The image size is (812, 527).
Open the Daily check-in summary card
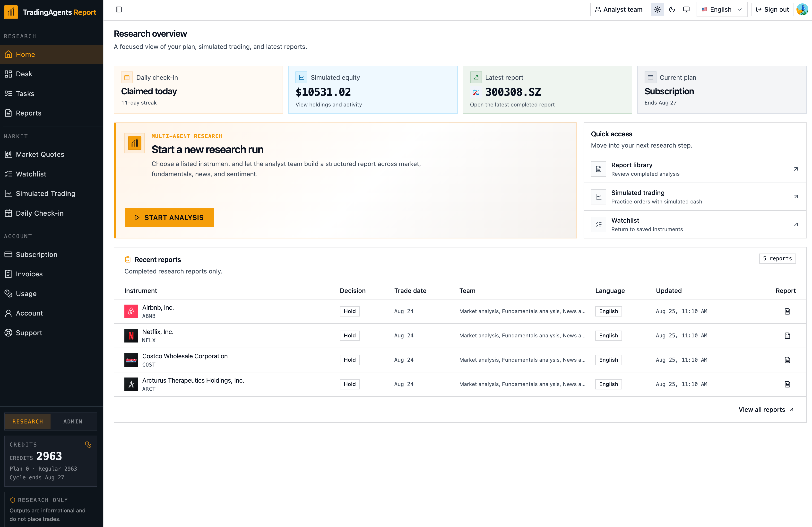click(x=198, y=90)
